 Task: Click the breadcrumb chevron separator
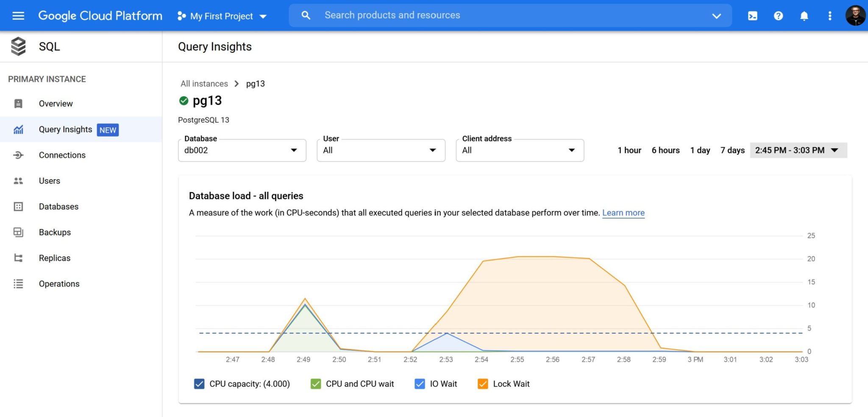pos(236,84)
